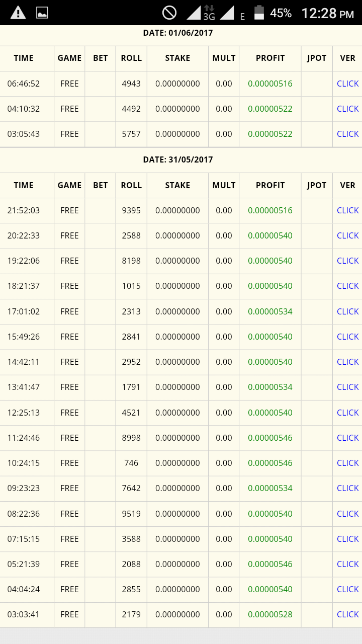Open CLICK link for 15:49:26 roll 2841
This screenshot has width=362, height=644.
(347, 337)
